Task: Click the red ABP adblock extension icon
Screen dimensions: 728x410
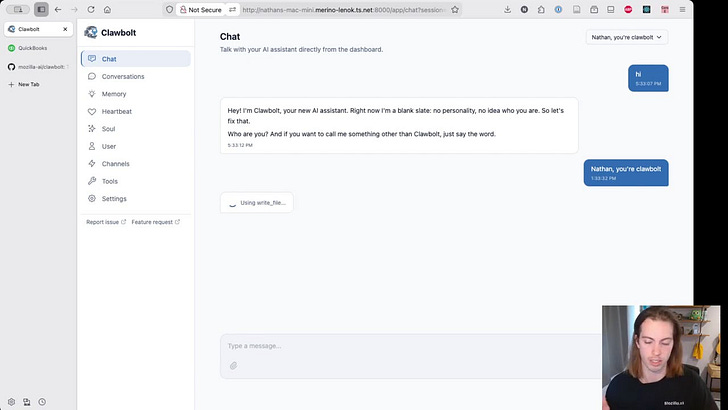Action: (628, 9)
